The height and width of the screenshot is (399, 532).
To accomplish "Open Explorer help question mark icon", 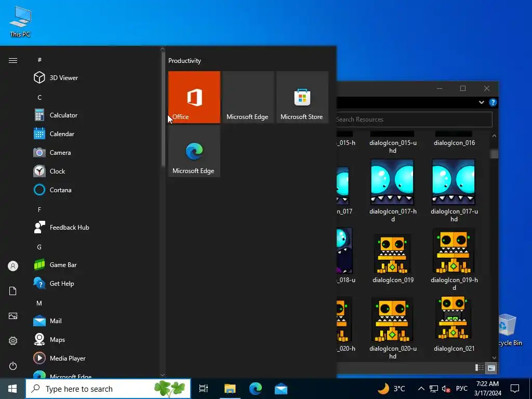I will (x=493, y=102).
